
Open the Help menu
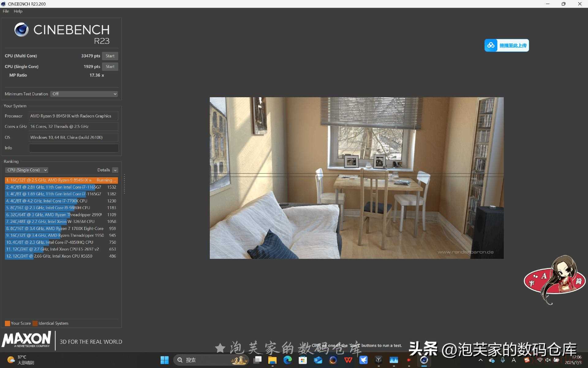pos(18,11)
